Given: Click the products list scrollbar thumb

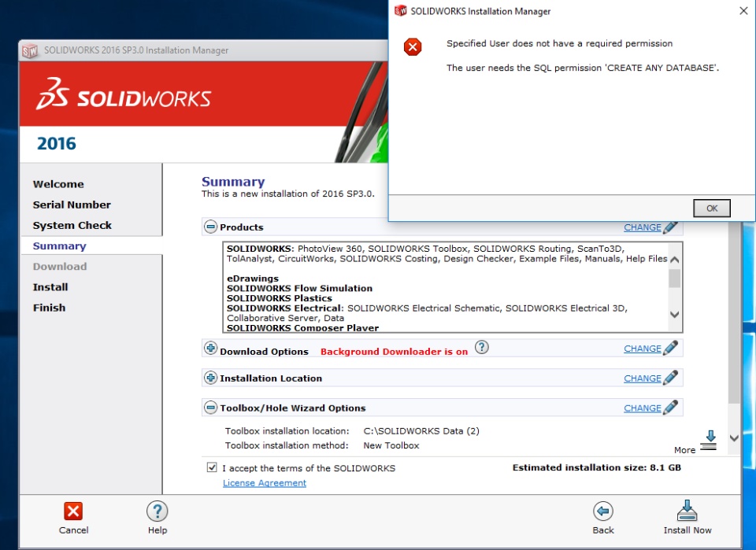Looking at the screenshot, I should (x=675, y=279).
